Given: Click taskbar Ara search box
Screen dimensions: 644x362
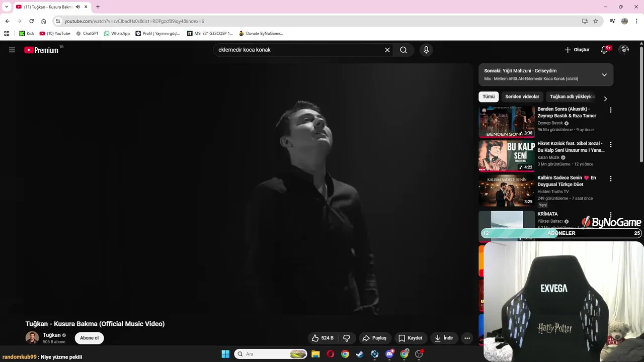Looking at the screenshot, I should click(271, 354).
